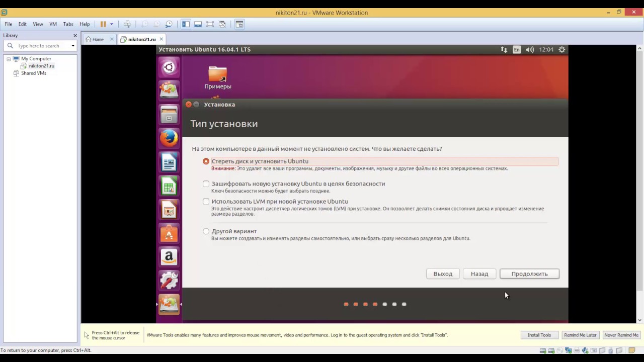Launch LibreOffice Impress from the launcher
Screen dimensions: 644x362
coord(169,210)
